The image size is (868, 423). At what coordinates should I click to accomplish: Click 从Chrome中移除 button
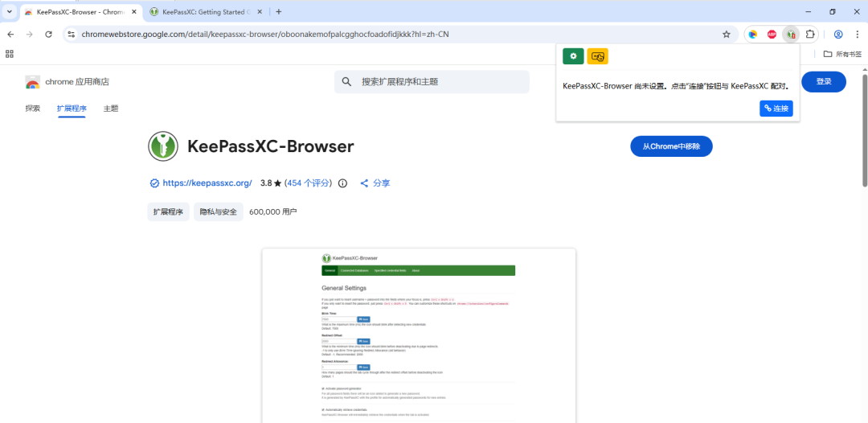(x=671, y=146)
